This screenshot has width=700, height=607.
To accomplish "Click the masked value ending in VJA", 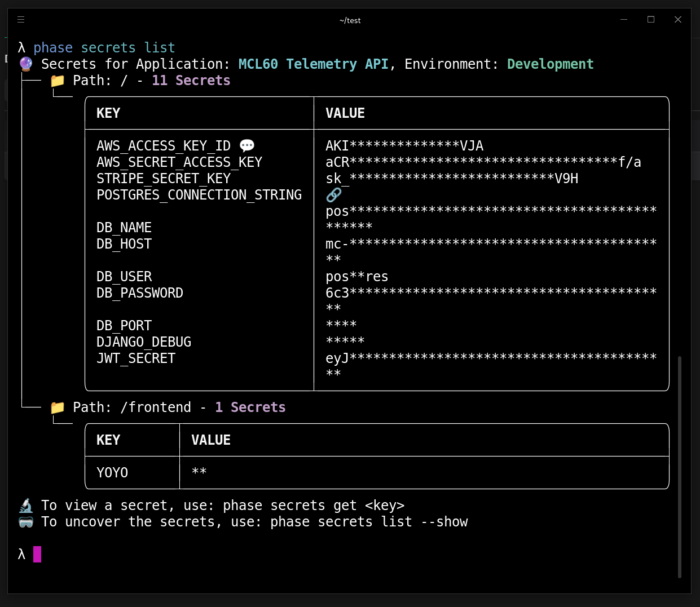I will [x=404, y=146].
